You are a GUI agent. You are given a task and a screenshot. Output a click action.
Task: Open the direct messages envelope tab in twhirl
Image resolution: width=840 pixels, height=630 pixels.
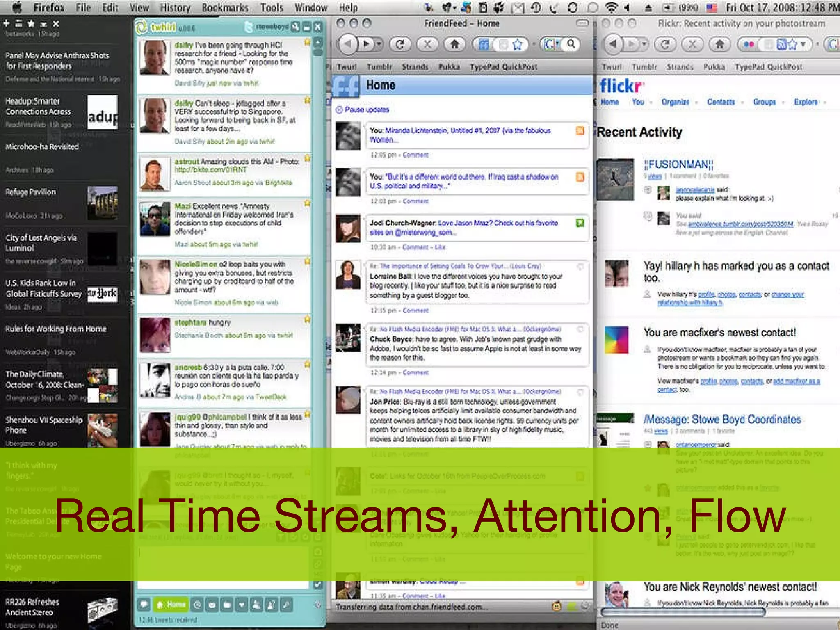(x=212, y=604)
